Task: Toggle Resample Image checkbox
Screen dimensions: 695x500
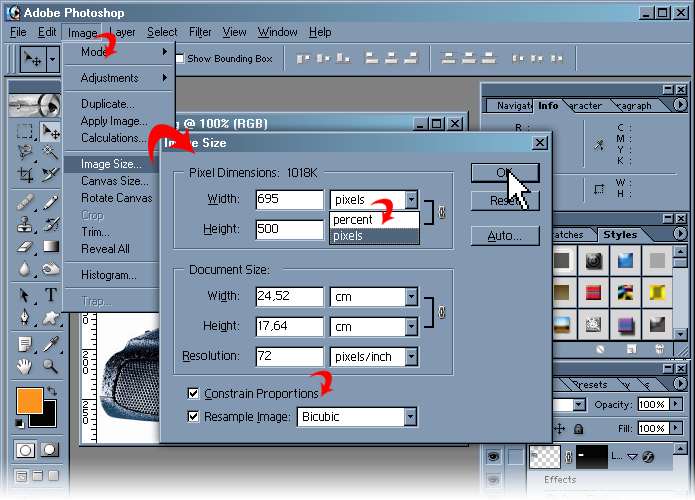Action: [193, 417]
